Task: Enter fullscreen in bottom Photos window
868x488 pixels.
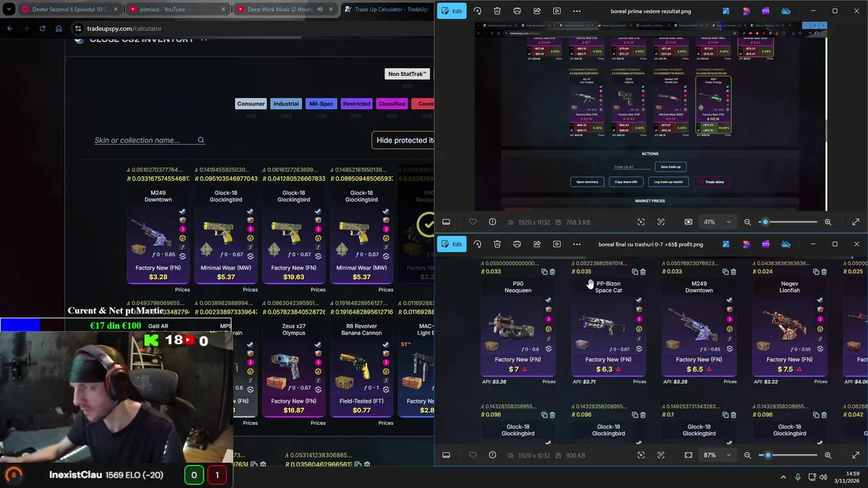Action: 856,455
